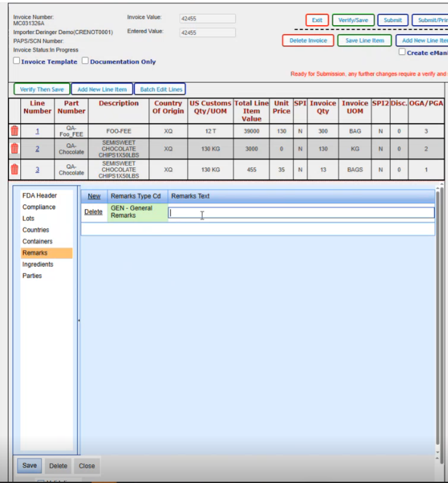Click trash icon for line 2
The width and height of the screenshot is (448, 483).
14,149
